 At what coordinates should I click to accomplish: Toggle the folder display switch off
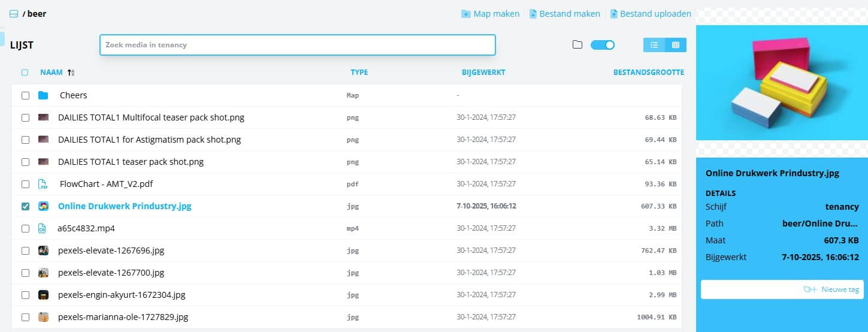(x=603, y=45)
